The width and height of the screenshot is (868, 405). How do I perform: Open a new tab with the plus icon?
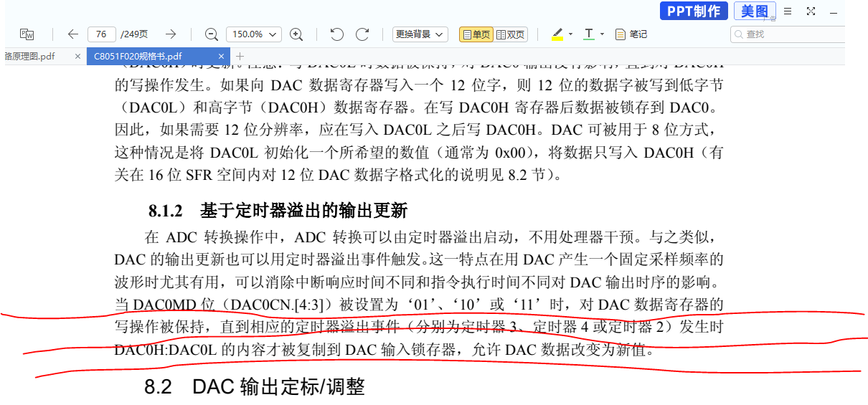[x=240, y=56]
